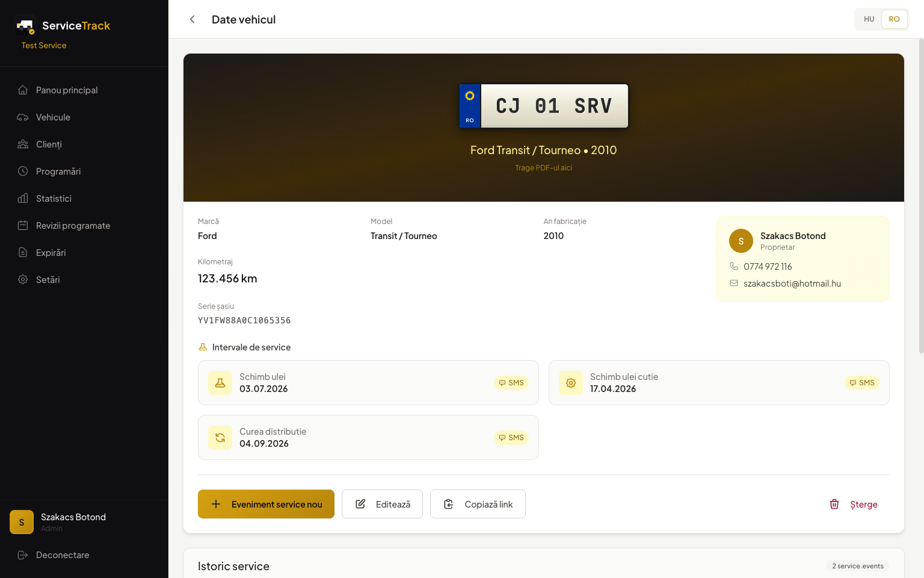Click the owner avatar in Szakacs Botond card
This screenshot has width=924, height=578.
click(x=741, y=241)
